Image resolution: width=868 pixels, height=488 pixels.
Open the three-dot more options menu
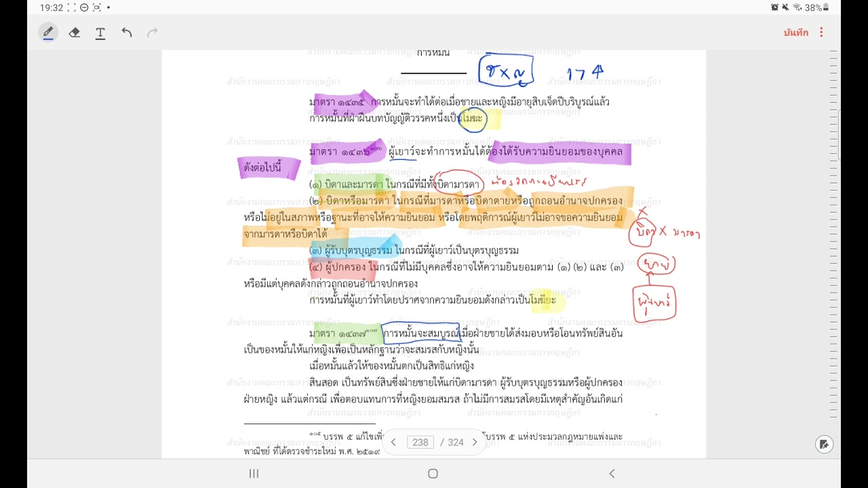tap(821, 33)
